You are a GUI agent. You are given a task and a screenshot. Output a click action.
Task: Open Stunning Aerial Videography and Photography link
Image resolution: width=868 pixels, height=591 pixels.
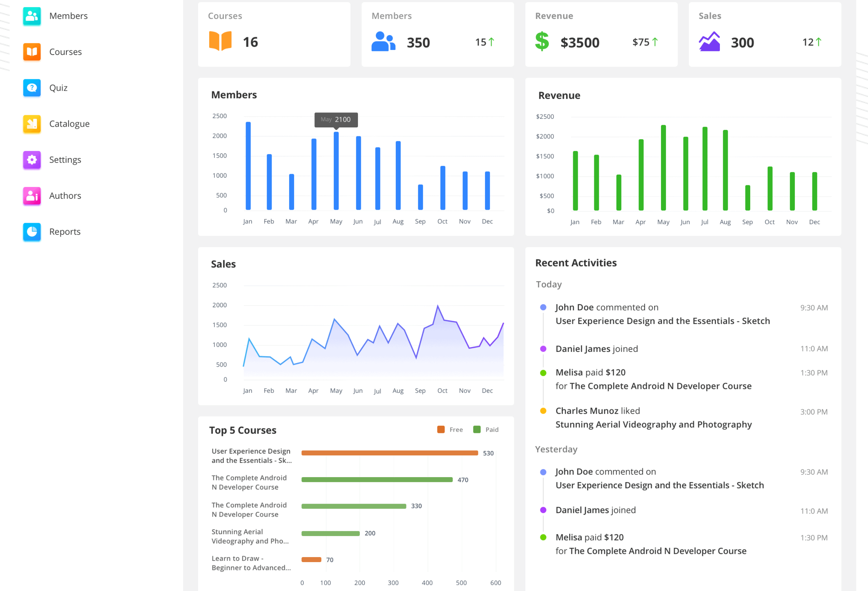[653, 424]
